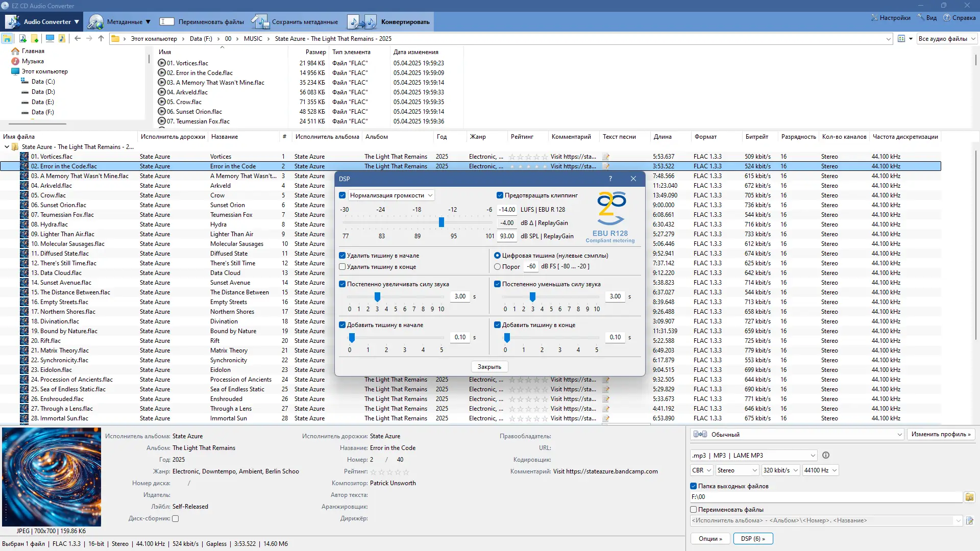Click the encoder info icon
This screenshot has height=551, width=980.
pyautogui.click(x=826, y=456)
